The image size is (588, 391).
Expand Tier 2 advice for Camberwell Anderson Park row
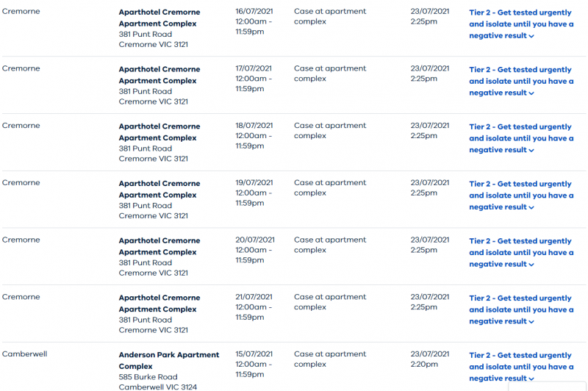[x=521, y=367]
